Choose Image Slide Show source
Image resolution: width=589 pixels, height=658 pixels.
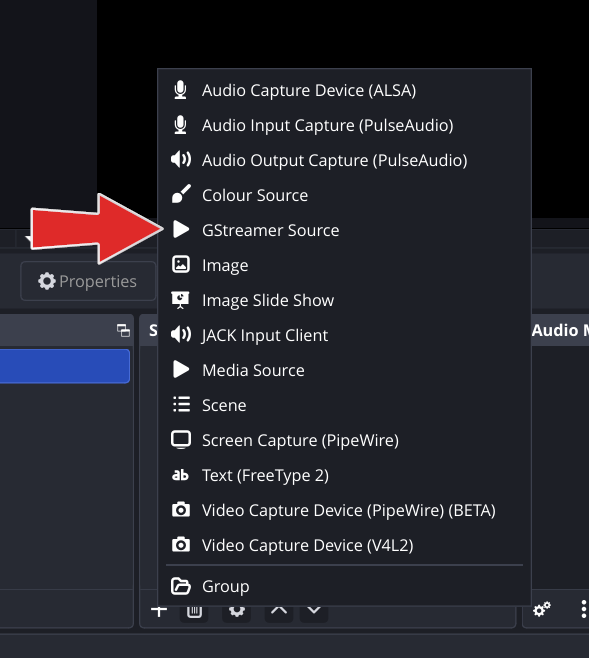[x=344, y=300]
